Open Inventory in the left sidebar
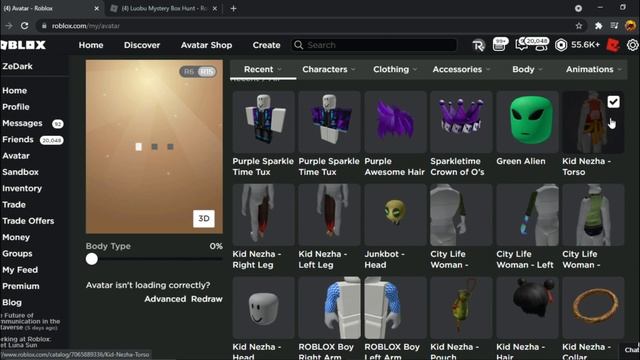 (x=22, y=189)
